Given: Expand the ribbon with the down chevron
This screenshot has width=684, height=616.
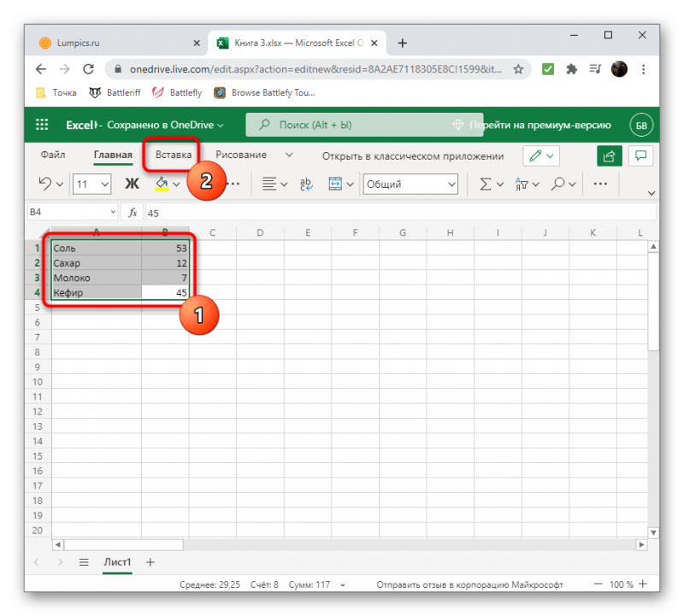Looking at the screenshot, I should tap(652, 193).
